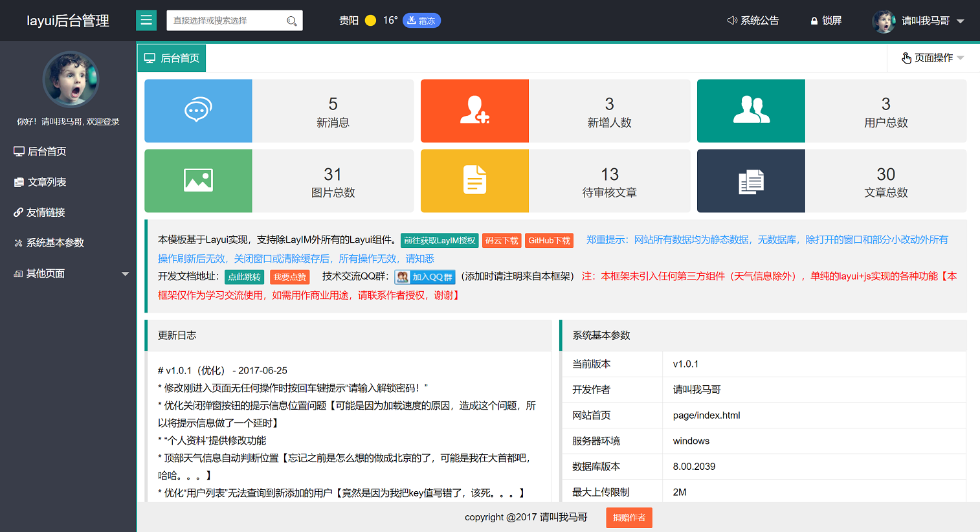The width and height of the screenshot is (980, 532).
Task: Click the picture icon on 图片总数 card
Action: [x=198, y=181]
